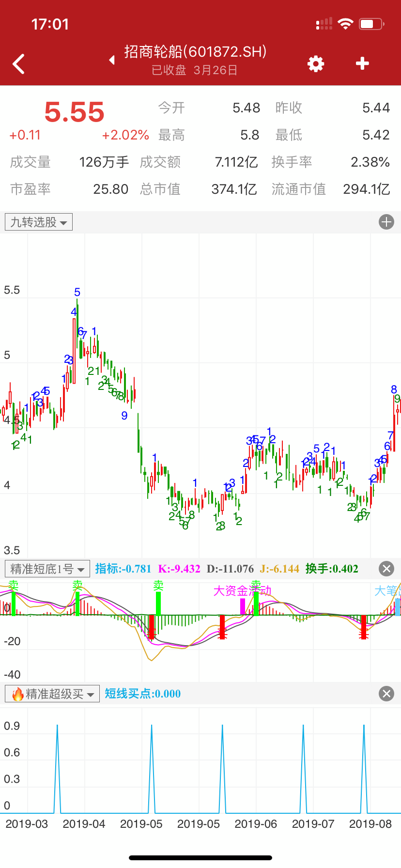Tap the 换手:0.402 indicator value

tap(332, 569)
